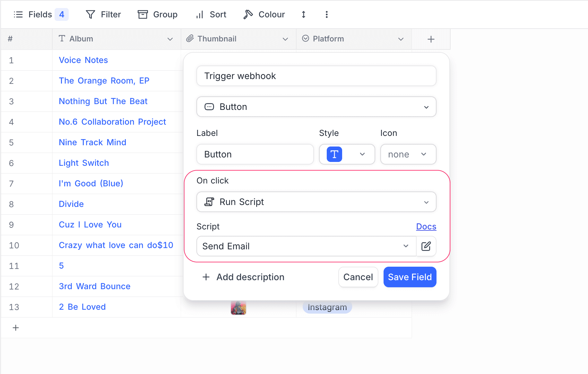Click the add new row plus icon

click(16, 328)
